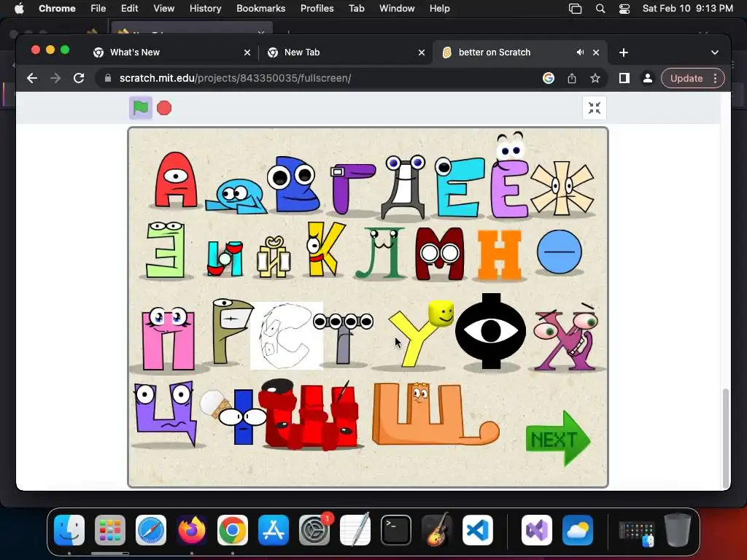This screenshot has width=747, height=560.
Task: Click the orange Н character
Action: pos(499,254)
